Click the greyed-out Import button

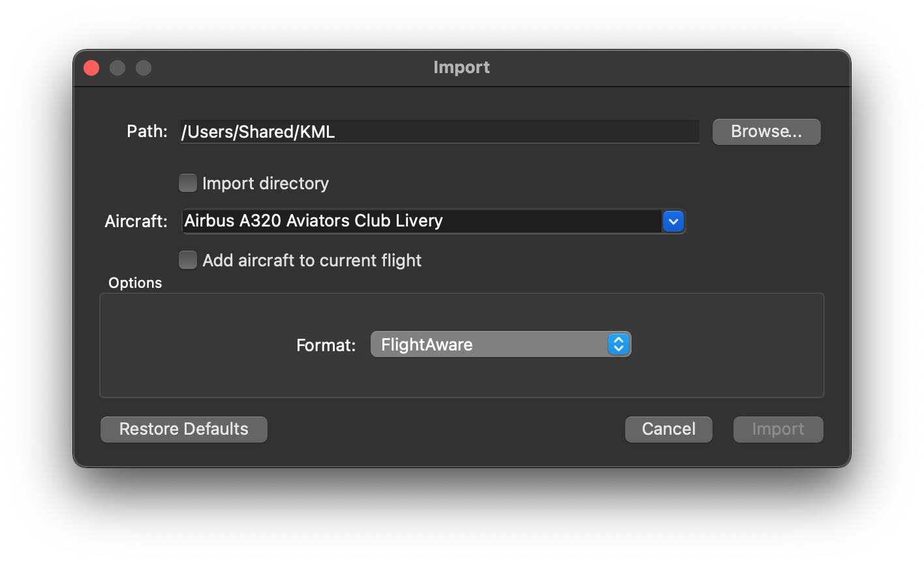778,429
